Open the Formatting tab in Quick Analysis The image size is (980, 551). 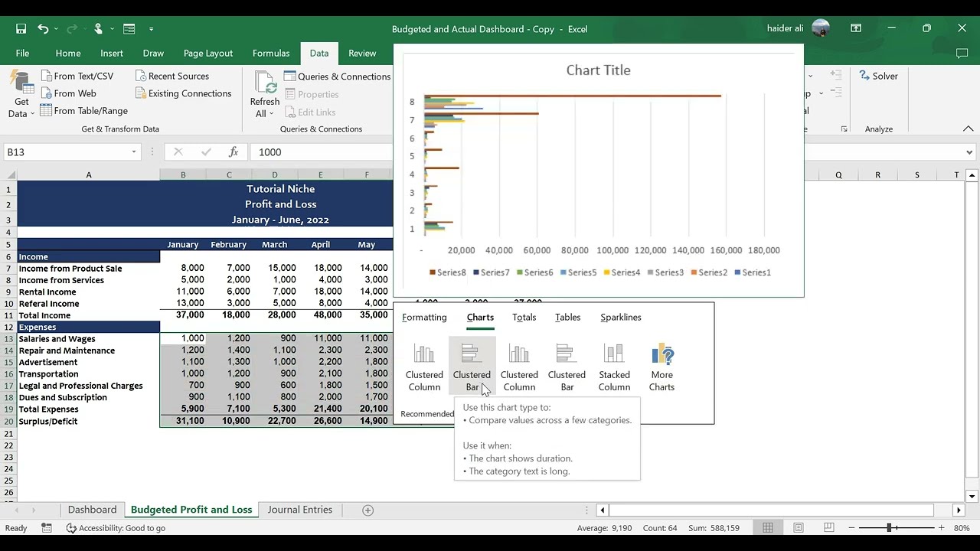[x=424, y=317]
